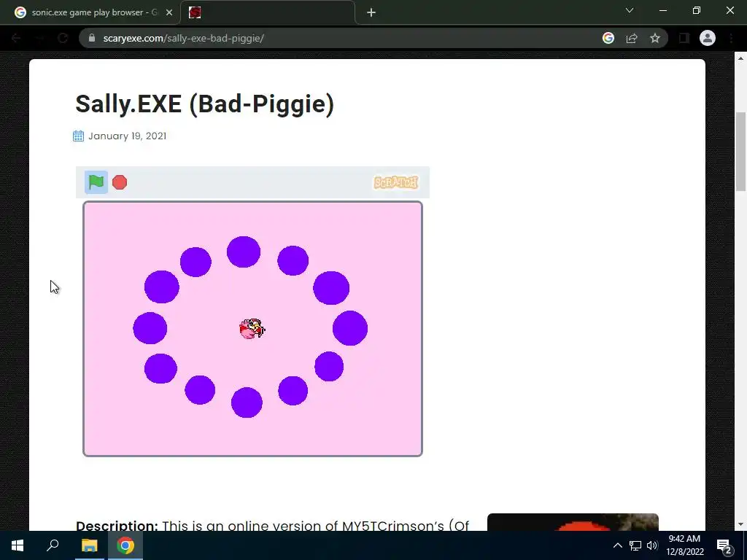Click the green flag to start game
Viewport: 747px width, 560px height.
(96, 182)
